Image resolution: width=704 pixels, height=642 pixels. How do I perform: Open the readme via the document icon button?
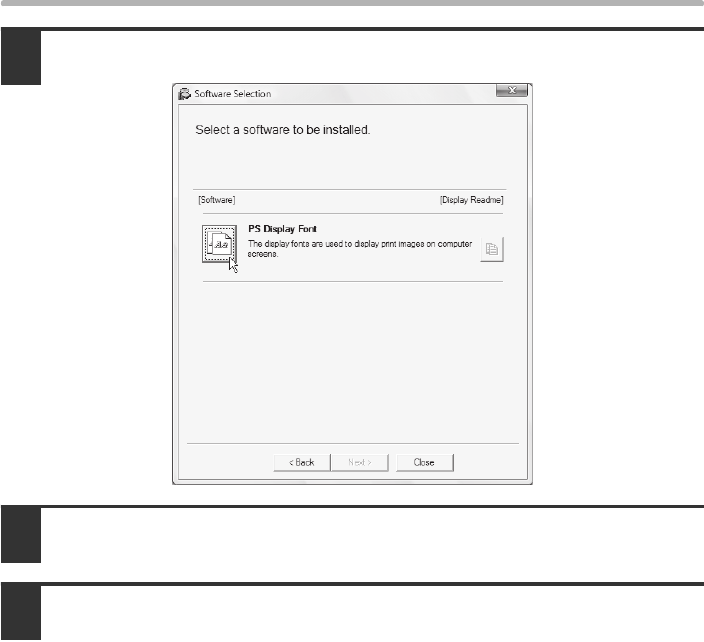point(490,250)
